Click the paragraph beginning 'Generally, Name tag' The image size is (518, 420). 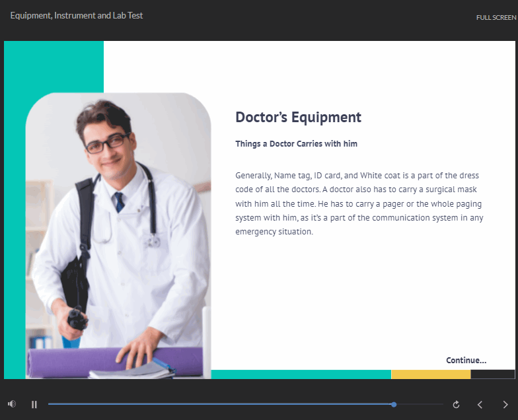(x=359, y=203)
